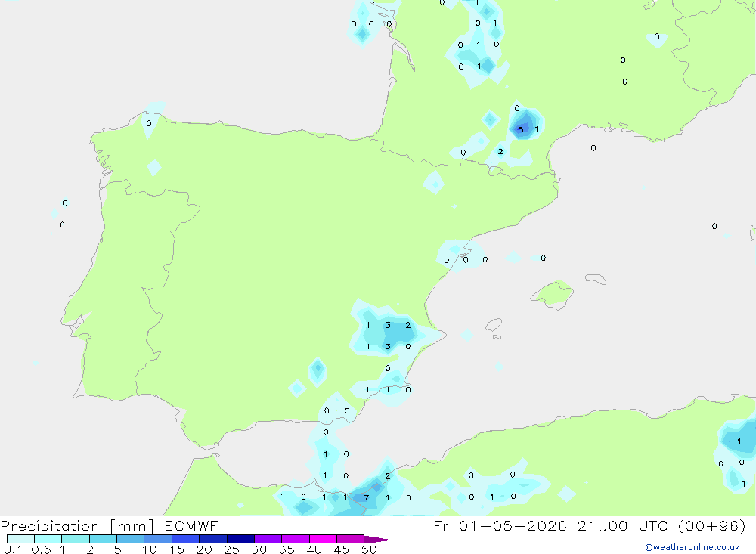Click the purple arrow tip above 50
The width and height of the screenshot is (756, 554).
coord(377,539)
